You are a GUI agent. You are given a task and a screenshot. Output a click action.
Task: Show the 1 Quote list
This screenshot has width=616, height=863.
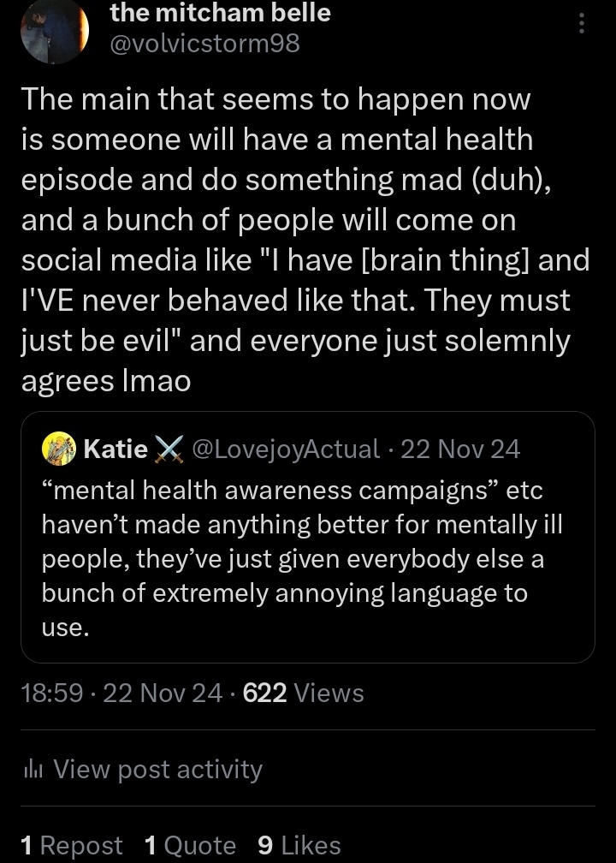(x=191, y=846)
